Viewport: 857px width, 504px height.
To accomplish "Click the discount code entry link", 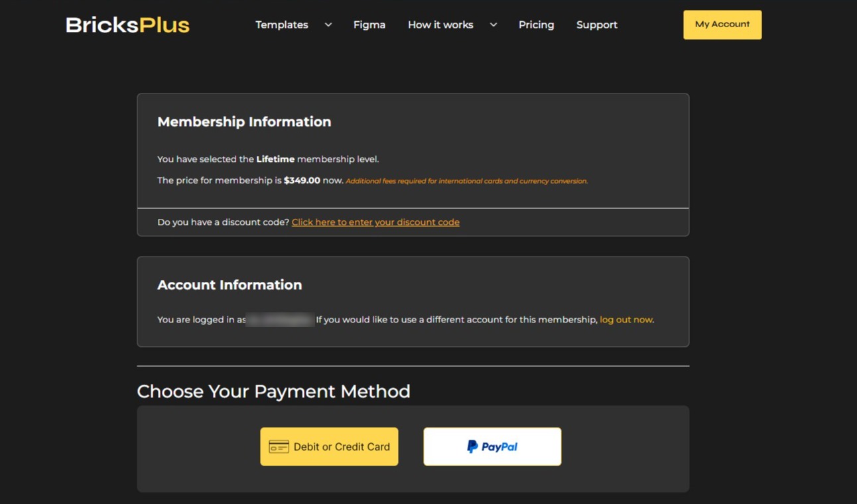I will [375, 222].
